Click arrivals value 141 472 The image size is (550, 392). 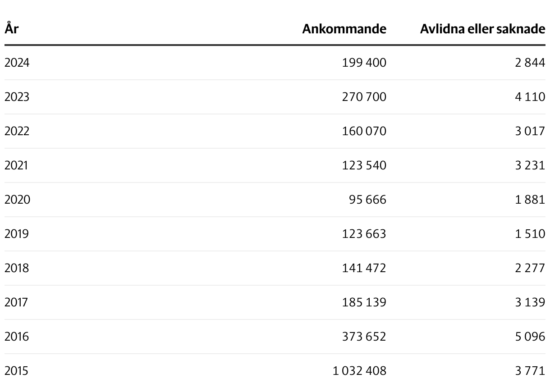coord(364,268)
